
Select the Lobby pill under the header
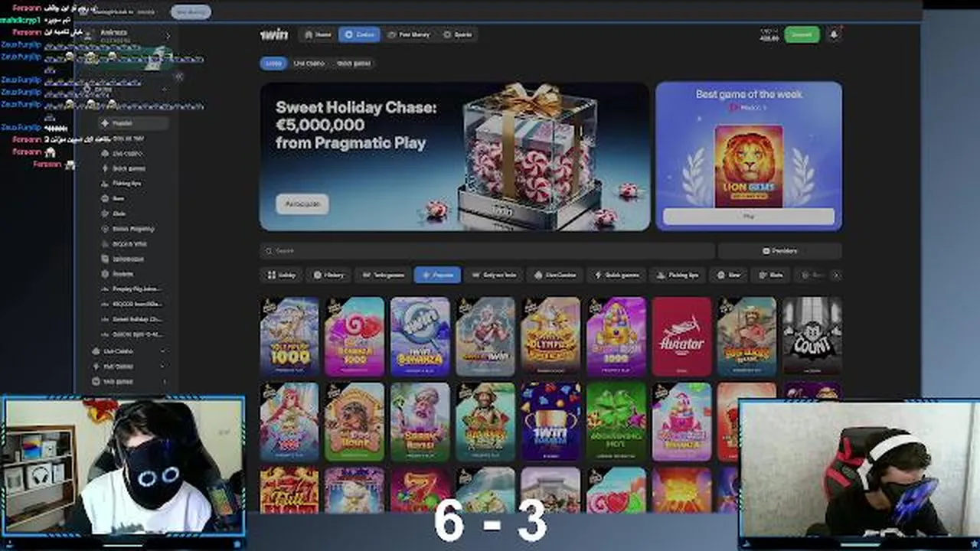pos(273,64)
